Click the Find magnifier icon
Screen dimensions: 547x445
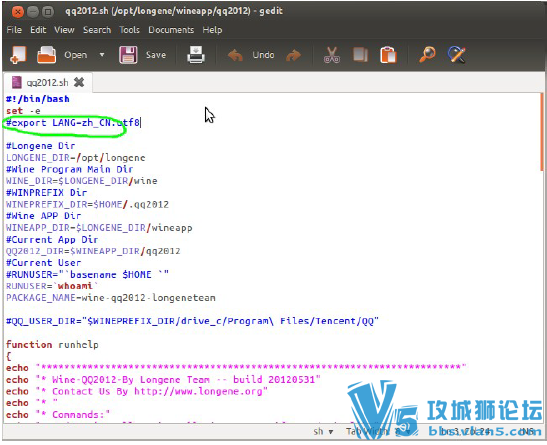[427, 55]
